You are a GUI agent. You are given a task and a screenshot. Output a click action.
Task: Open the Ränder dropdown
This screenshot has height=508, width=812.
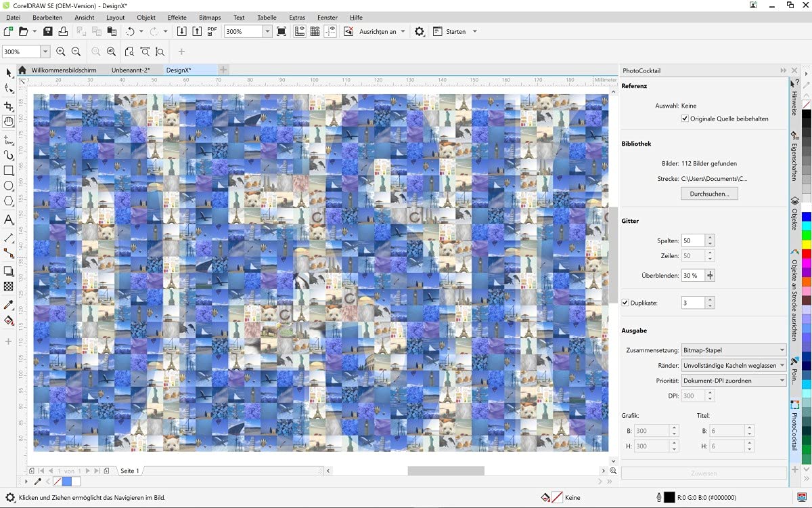tap(734, 365)
